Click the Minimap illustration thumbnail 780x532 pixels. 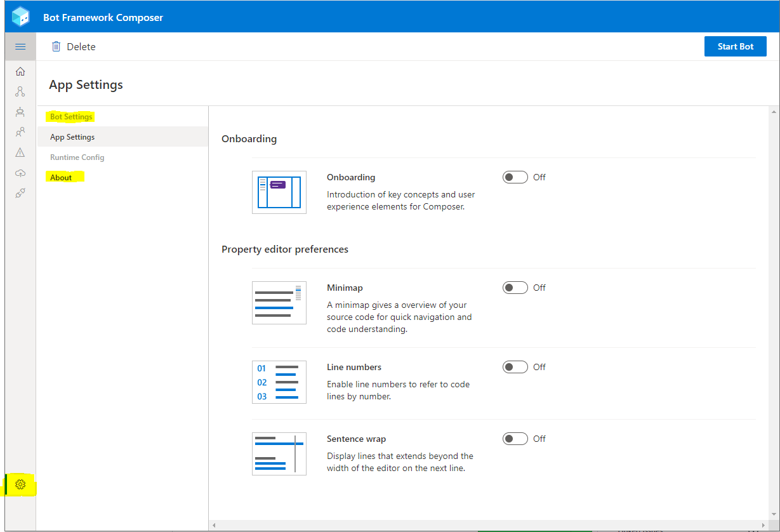(x=279, y=303)
